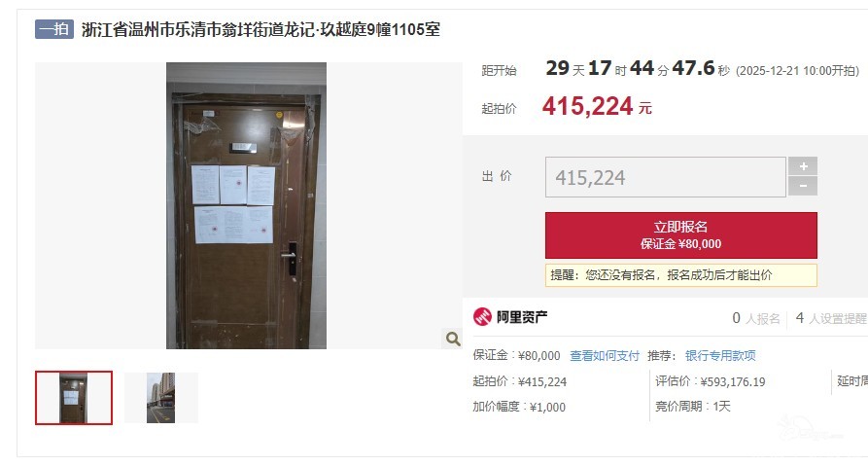Open the 银行专用款项 link
The height and width of the screenshot is (466, 868).
point(720,356)
